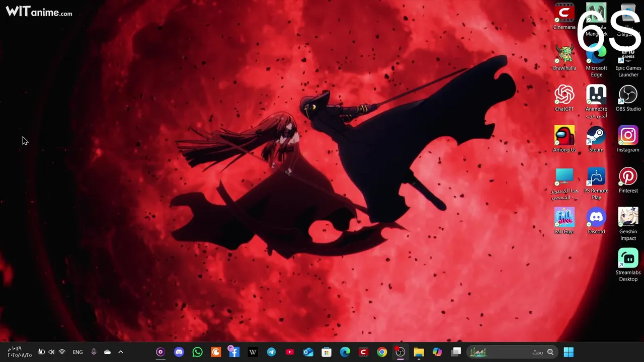Launch Epic Games Launcher shortcut
Screen dimensions: 644x362
coord(628,61)
